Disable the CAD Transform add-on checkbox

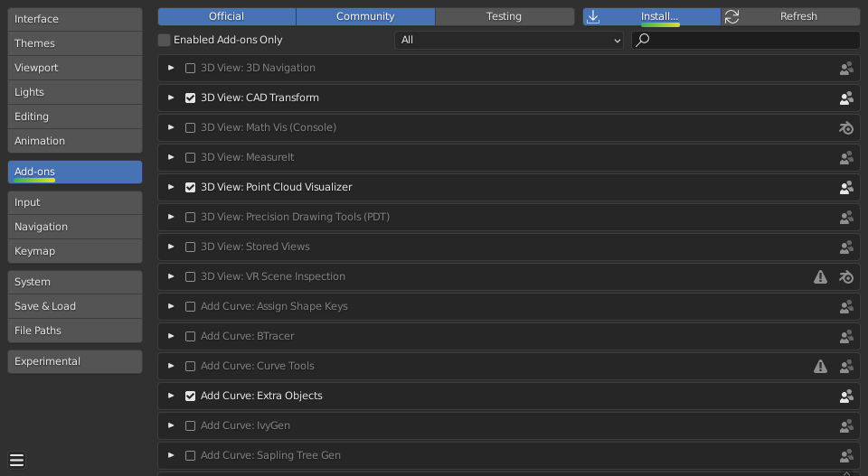190,98
